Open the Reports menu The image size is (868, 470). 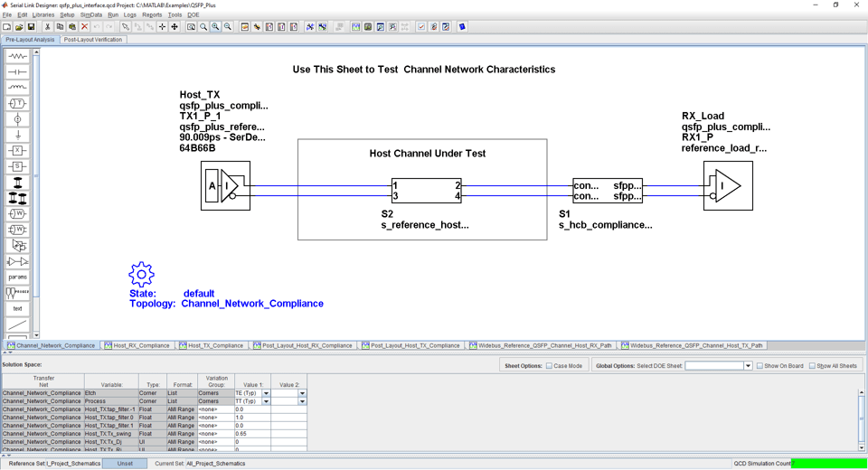click(x=152, y=15)
